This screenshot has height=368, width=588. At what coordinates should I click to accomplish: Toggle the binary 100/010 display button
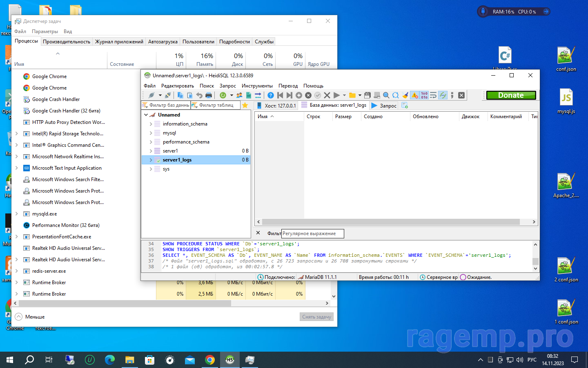tap(424, 95)
